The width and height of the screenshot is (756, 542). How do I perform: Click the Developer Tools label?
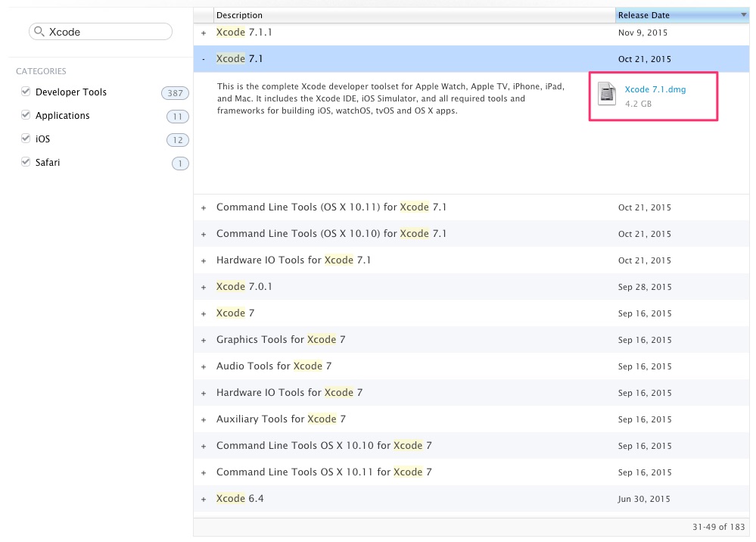71,92
